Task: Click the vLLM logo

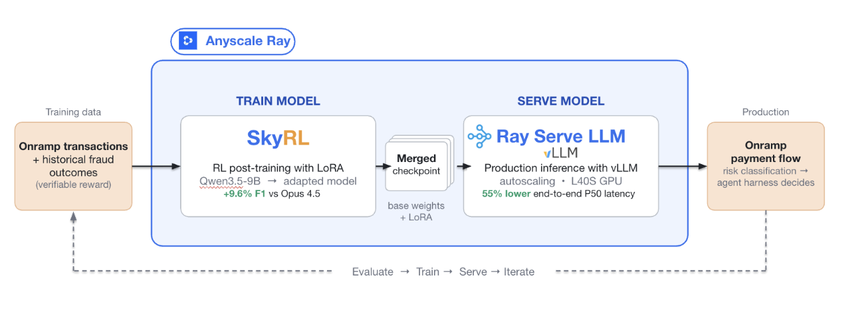Action: [x=561, y=153]
